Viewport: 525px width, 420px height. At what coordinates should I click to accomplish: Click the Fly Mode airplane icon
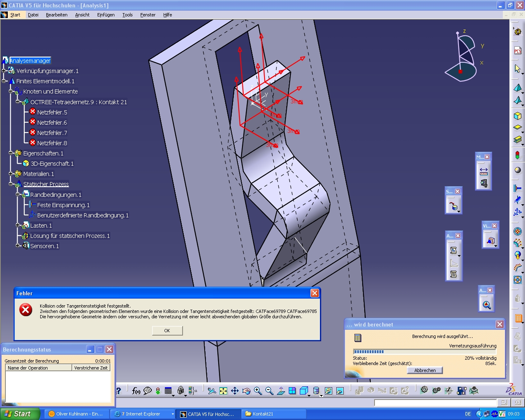(212, 391)
